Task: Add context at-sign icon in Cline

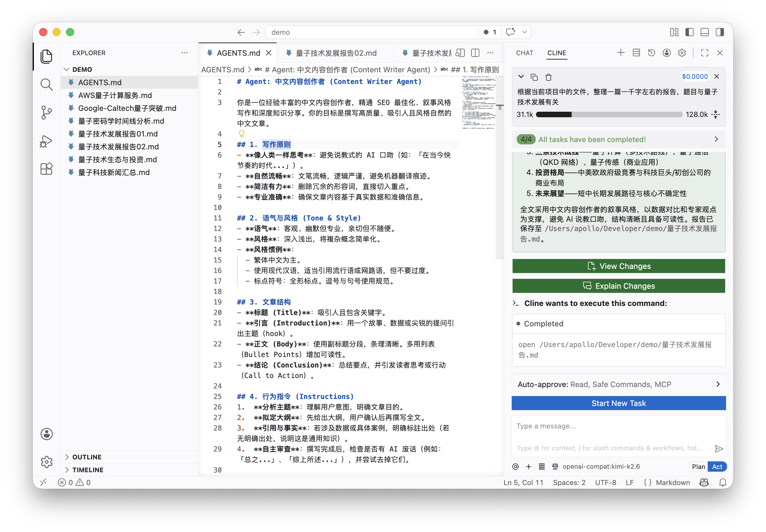Action: 516,467
